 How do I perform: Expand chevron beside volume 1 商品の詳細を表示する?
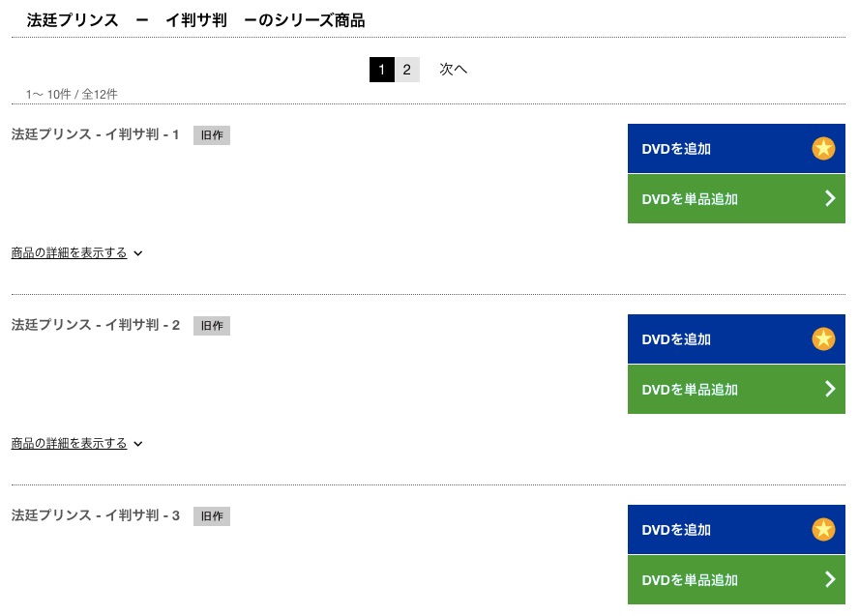(138, 253)
